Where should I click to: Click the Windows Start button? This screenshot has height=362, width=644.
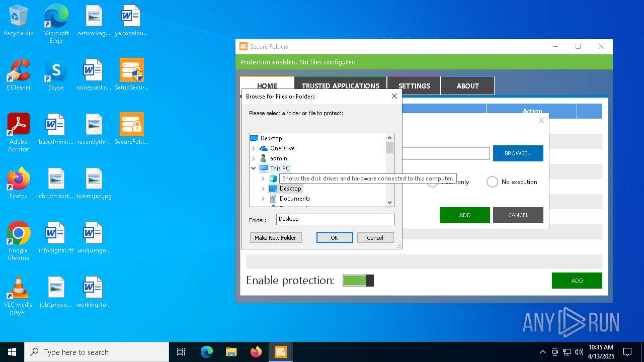12,352
